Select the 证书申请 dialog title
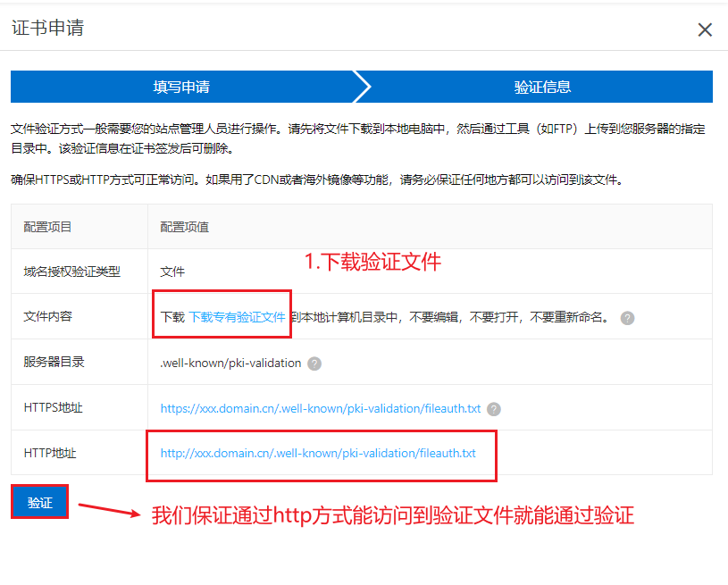Screen dimensions: 728x585 [x=48, y=28]
